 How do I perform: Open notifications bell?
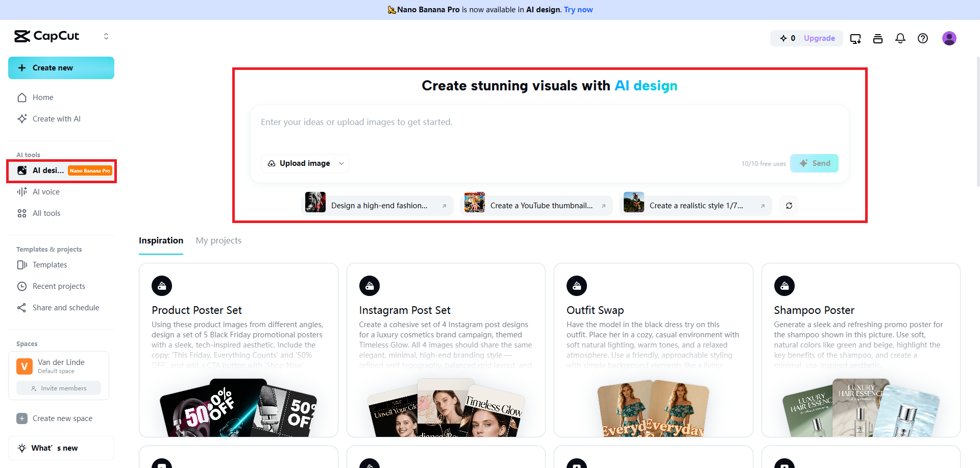(900, 38)
